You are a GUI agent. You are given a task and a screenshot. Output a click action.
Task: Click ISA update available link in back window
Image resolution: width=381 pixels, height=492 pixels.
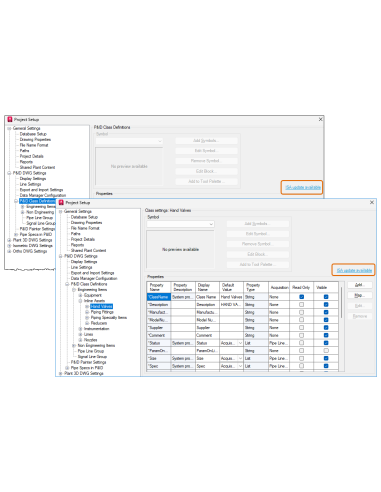coord(303,187)
